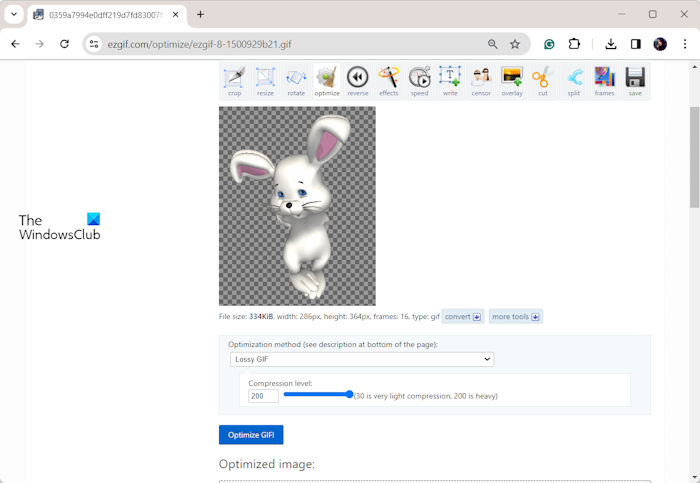Image resolution: width=700 pixels, height=483 pixels.
Task: Open the tab search dropdown arrow
Action: click(14, 15)
